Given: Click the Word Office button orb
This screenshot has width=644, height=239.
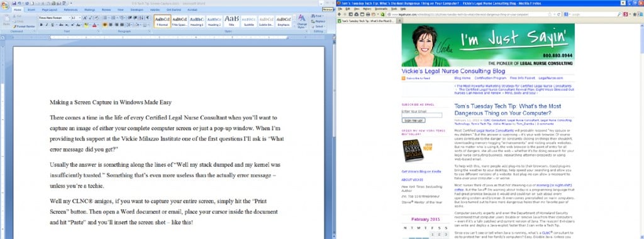Looking at the screenshot, I should [4, 5].
